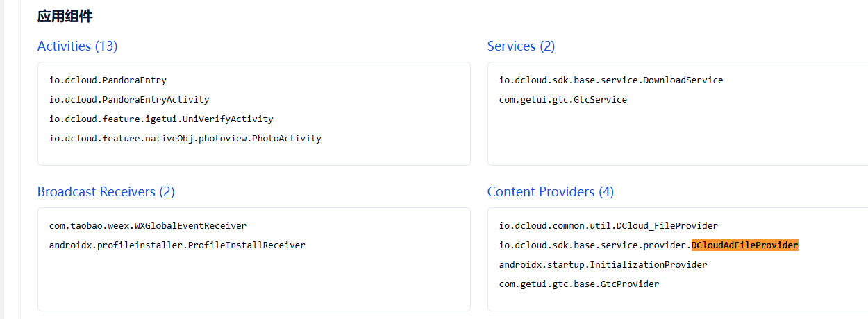The width and height of the screenshot is (868, 319).
Task: Click the Content Providers (4) heading
Action: pos(550,192)
